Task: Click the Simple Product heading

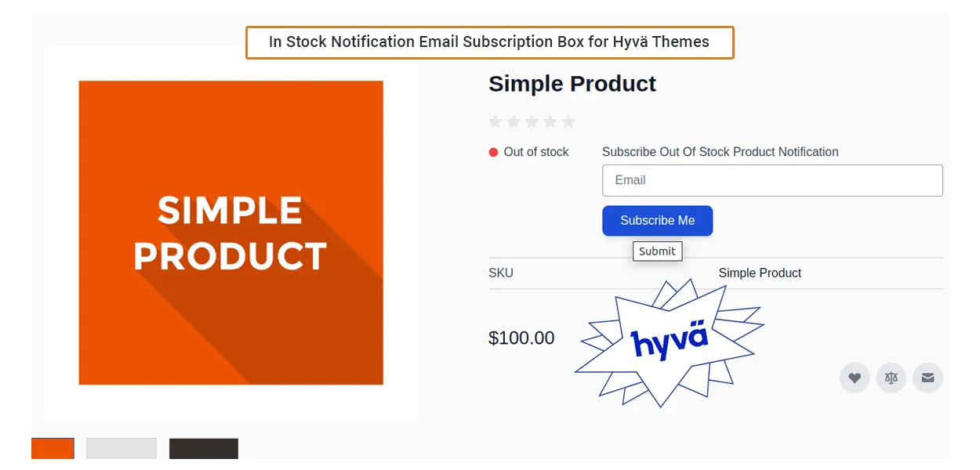Action: pos(572,84)
